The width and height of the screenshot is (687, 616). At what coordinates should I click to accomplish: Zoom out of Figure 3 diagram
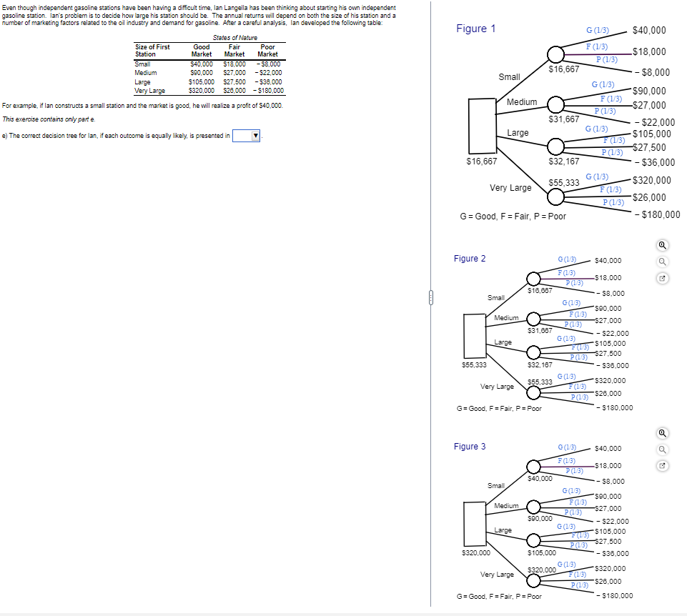click(x=662, y=449)
